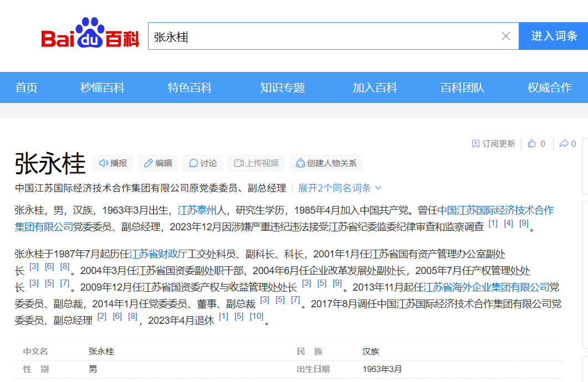Open the 江苏省财政厅 link
The height and width of the screenshot is (382, 588).
click(158, 254)
